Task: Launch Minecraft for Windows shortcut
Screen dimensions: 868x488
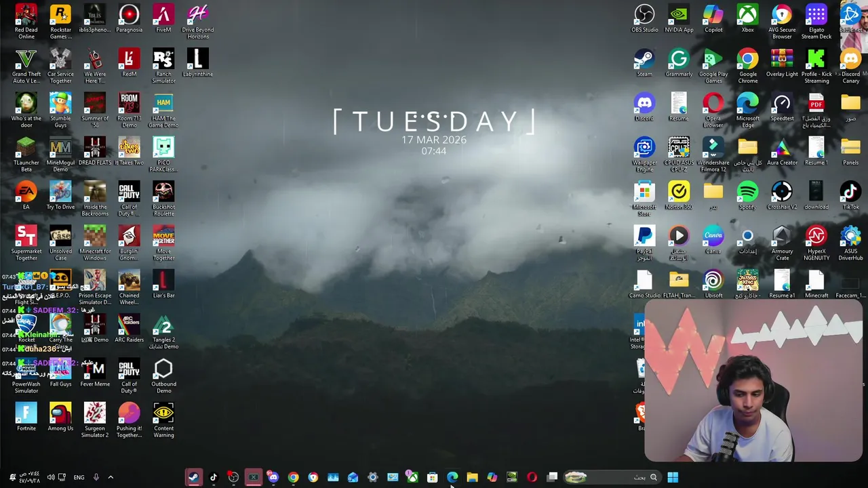Action: [x=95, y=243]
